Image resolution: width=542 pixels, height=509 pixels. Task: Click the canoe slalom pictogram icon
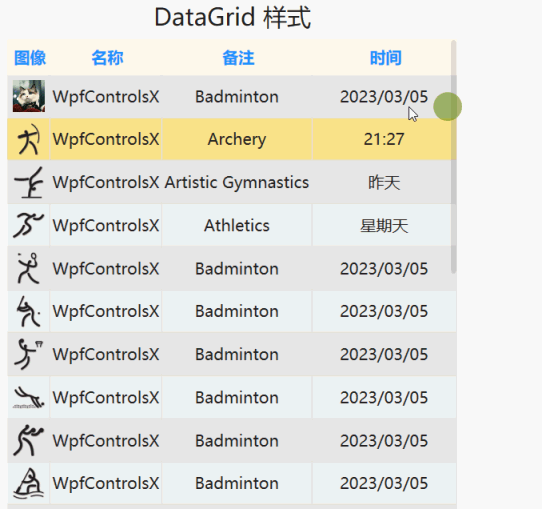(x=29, y=483)
